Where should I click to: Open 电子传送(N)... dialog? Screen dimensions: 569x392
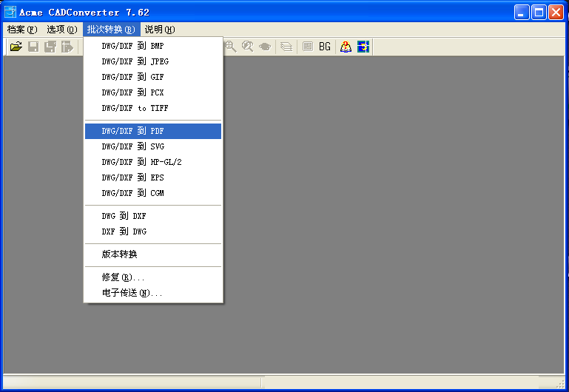(153, 293)
